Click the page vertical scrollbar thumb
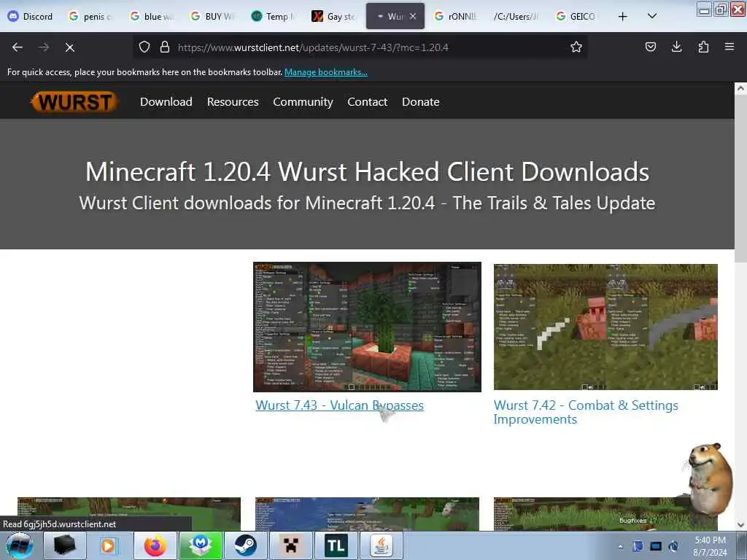 [x=740, y=178]
